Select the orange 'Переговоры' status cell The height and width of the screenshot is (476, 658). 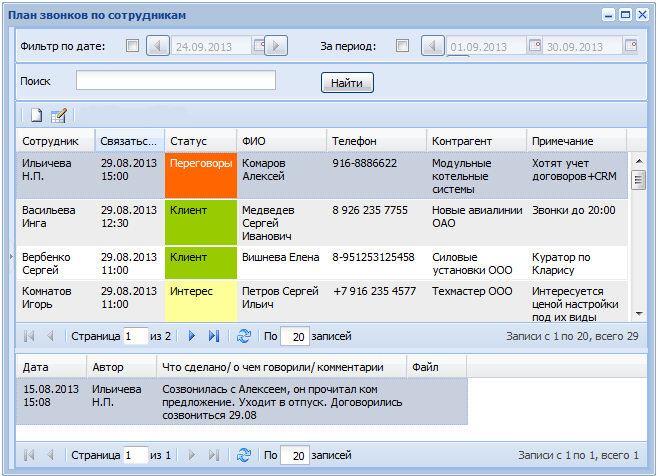(x=201, y=175)
